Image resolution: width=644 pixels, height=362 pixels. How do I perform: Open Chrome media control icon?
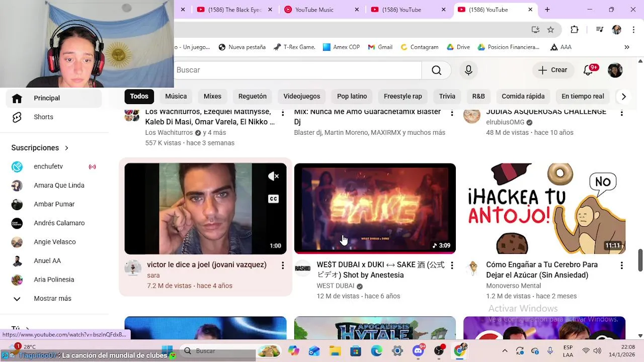pos(600,30)
